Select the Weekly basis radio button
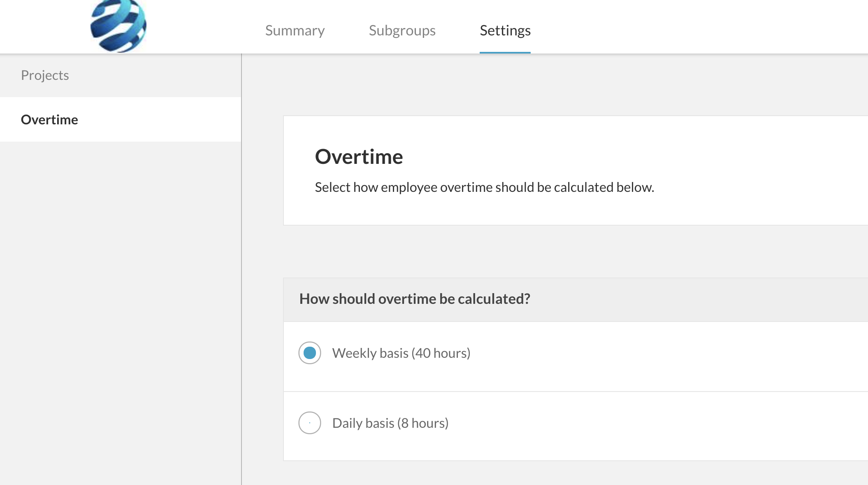Viewport: 868px width, 485px height. coord(310,353)
